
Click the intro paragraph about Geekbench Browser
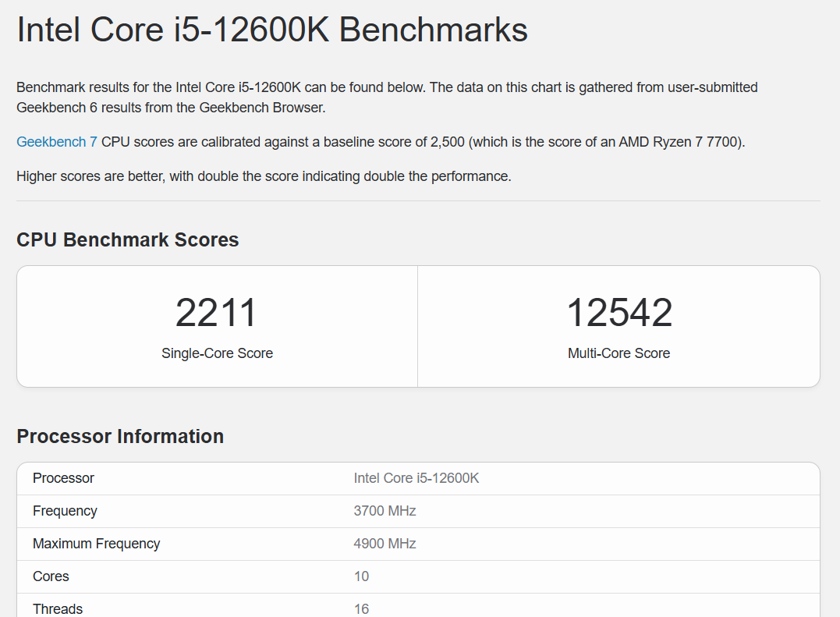click(387, 98)
